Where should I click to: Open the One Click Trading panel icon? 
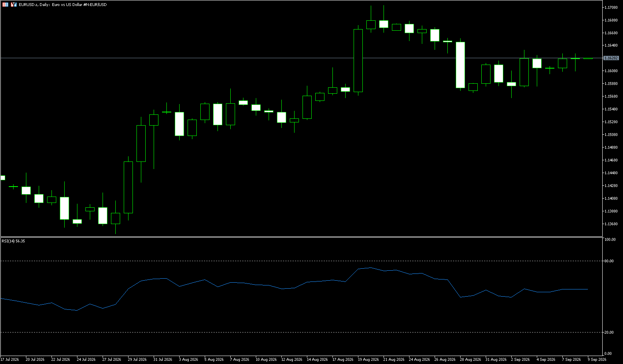[5, 4]
